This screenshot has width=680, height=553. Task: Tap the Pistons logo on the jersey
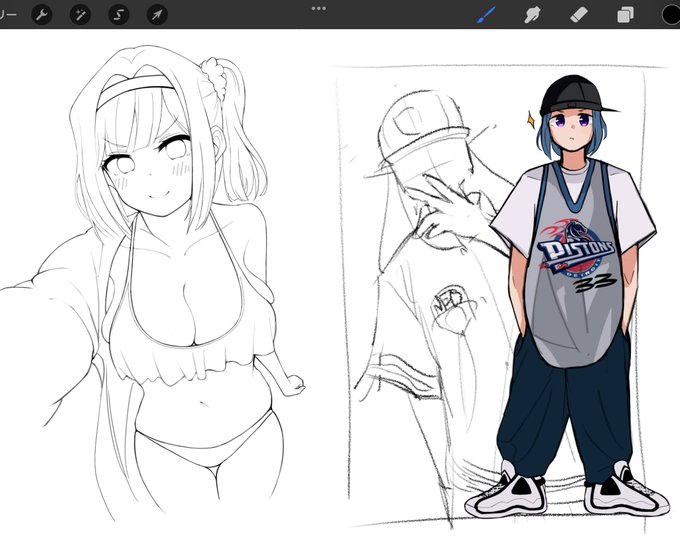point(575,249)
